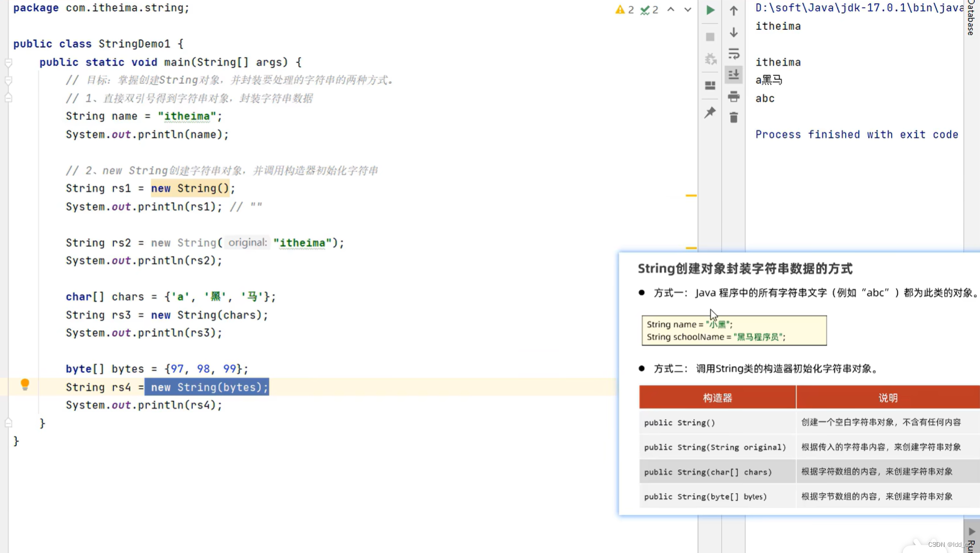Click 'public String(char[] chars)' table cell

pos(717,472)
